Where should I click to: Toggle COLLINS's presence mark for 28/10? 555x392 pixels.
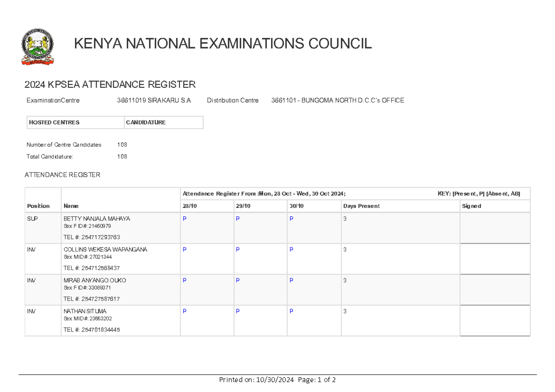[x=185, y=250]
